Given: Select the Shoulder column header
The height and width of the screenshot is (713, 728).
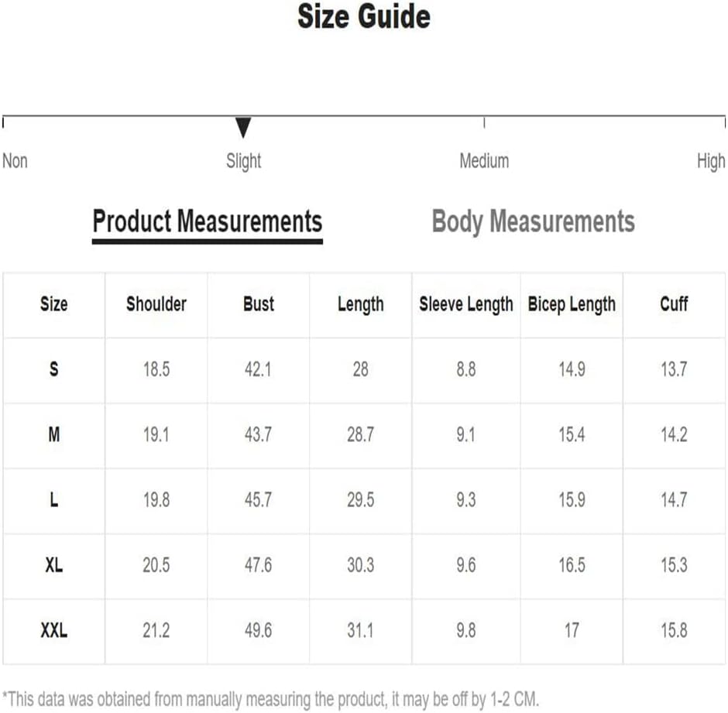Looking at the screenshot, I should click(156, 304).
